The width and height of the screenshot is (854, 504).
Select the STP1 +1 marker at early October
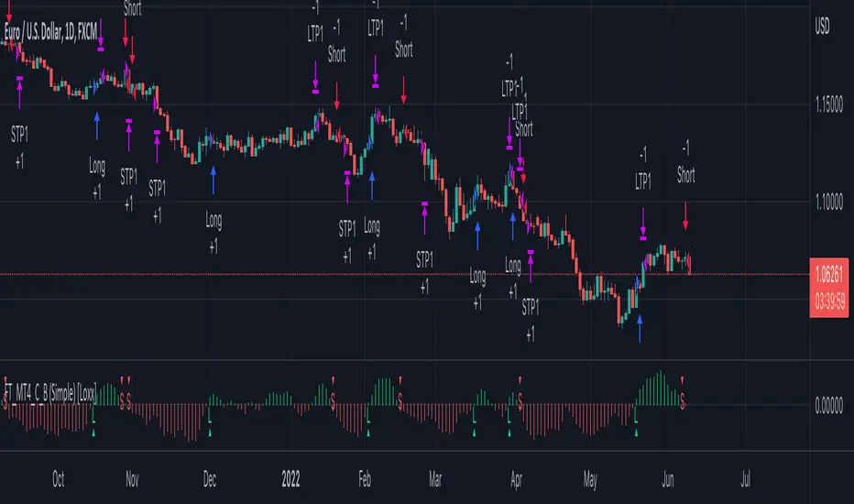19,148
